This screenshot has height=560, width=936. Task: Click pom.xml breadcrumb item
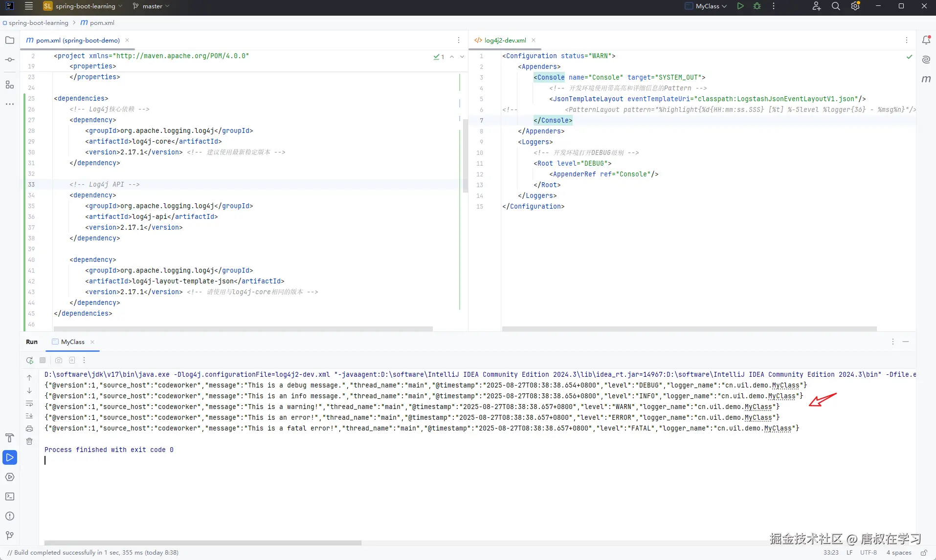click(98, 23)
